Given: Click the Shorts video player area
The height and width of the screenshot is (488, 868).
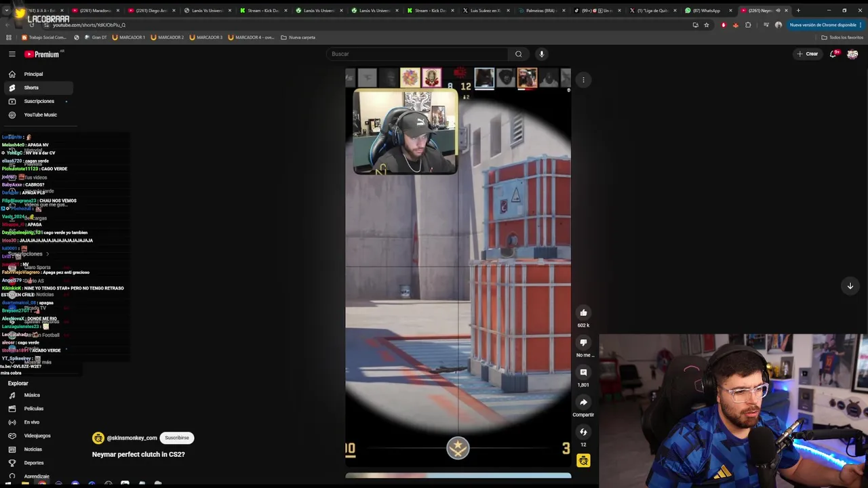Looking at the screenshot, I should click(x=458, y=268).
